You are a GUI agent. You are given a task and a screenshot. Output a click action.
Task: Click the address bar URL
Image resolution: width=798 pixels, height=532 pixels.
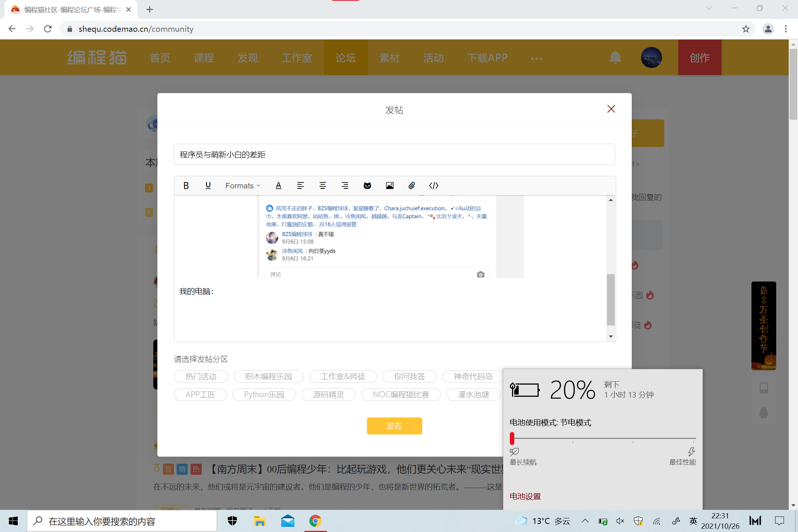[136, 29]
